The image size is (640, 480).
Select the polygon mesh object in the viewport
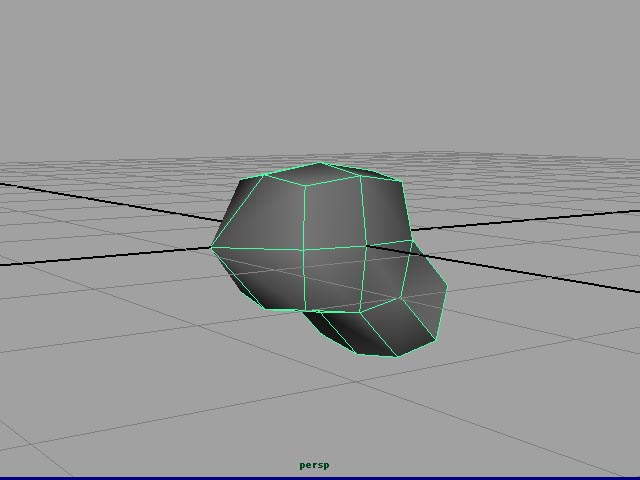(x=329, y=260)
